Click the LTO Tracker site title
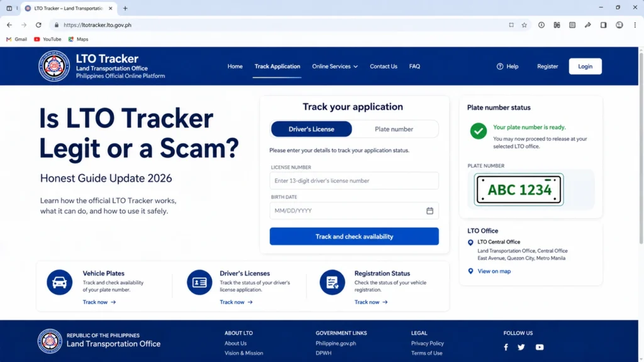This screenshot has width=644, height=362. pos(107,58)
